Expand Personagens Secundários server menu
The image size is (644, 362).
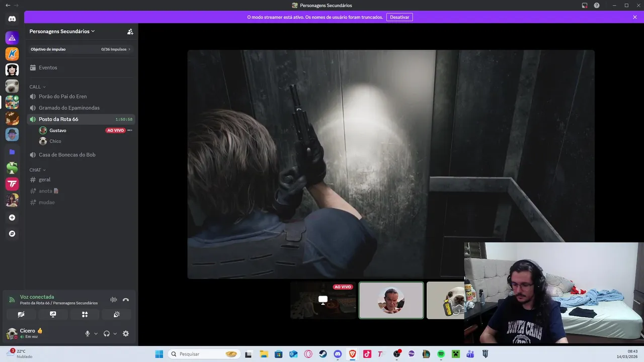click(62, 31)
